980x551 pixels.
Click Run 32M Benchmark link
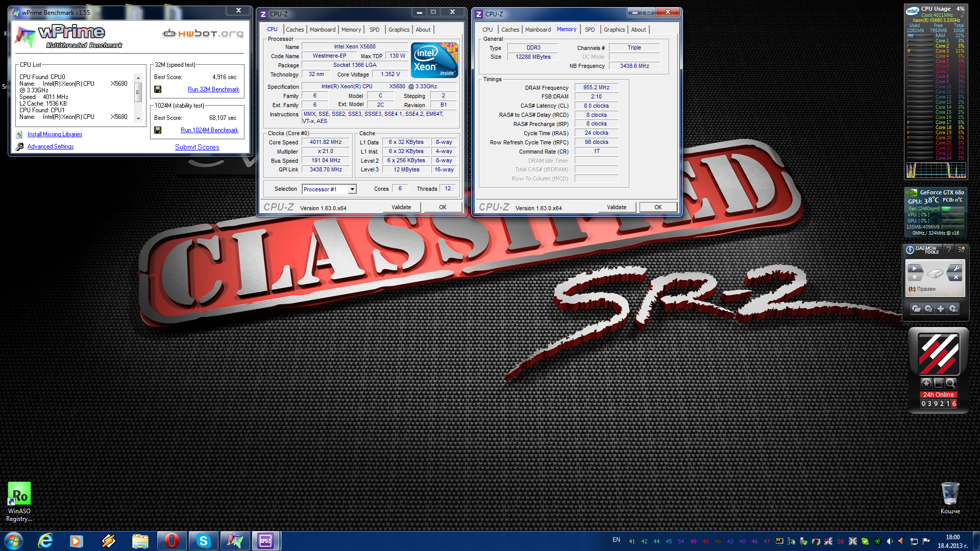213,89
